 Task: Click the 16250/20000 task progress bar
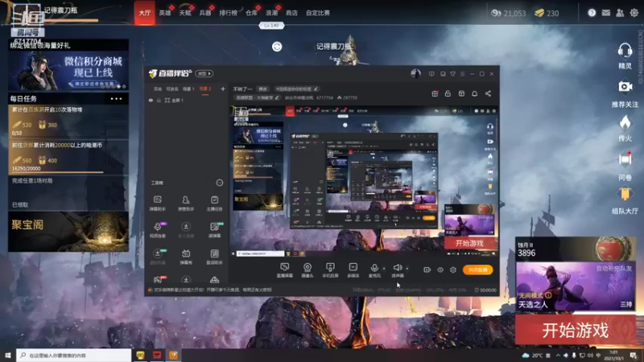point(57,172)
